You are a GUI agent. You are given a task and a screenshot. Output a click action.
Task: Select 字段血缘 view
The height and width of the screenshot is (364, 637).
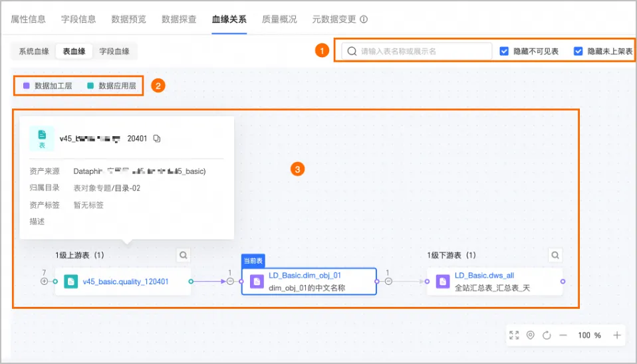(114, 51)
